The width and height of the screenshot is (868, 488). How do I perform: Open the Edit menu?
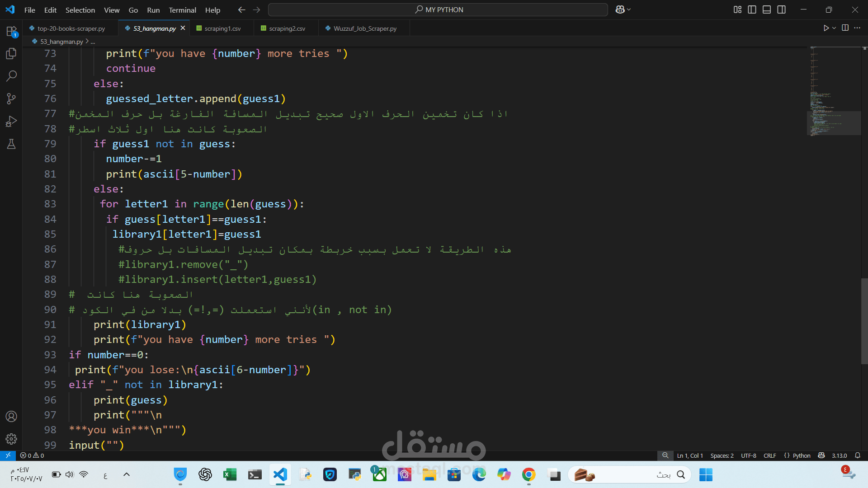(x=50, y=9)
